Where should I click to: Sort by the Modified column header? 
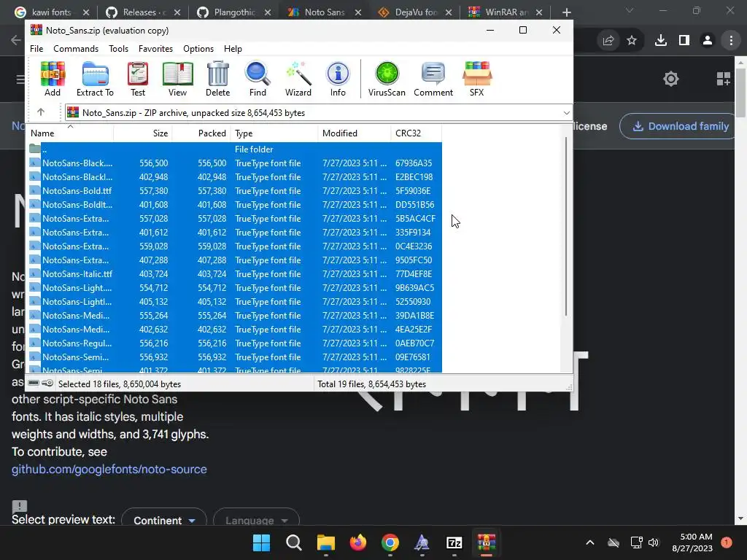pyautogui.click(x=354, y=133)
